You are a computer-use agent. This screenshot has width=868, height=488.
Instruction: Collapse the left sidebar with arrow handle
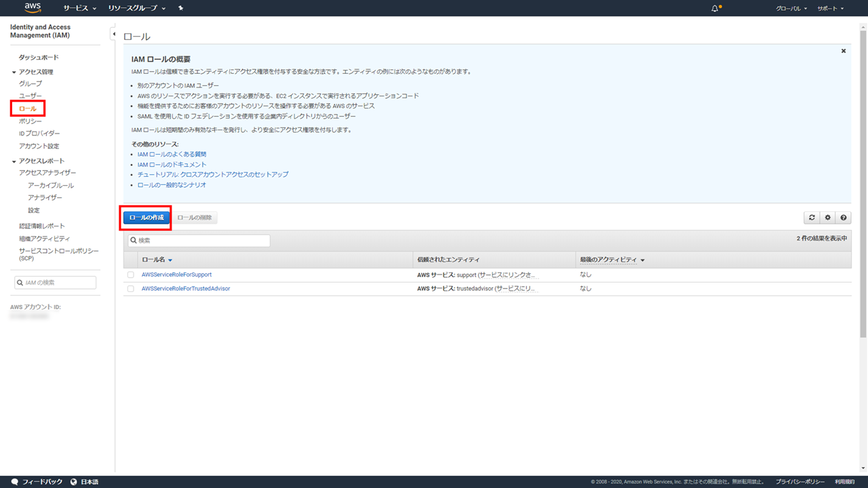tap(113, 34)
